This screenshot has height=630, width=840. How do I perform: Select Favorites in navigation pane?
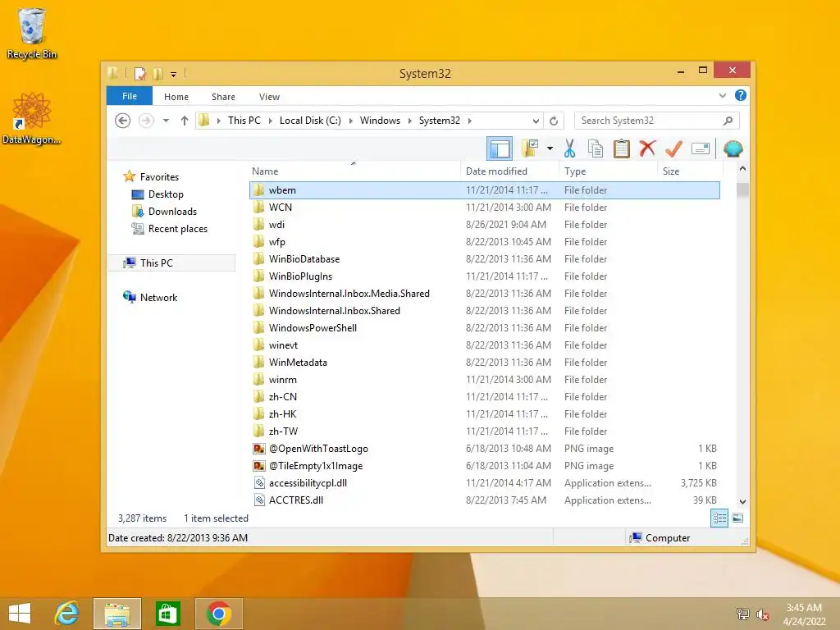[x=159, y=177]
